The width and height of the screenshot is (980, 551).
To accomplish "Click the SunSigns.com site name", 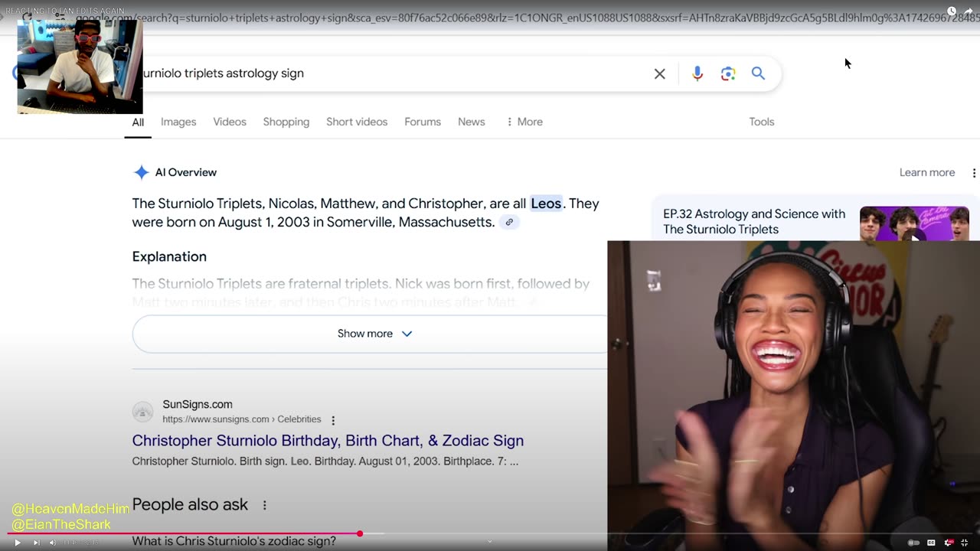I will point(198,404).
